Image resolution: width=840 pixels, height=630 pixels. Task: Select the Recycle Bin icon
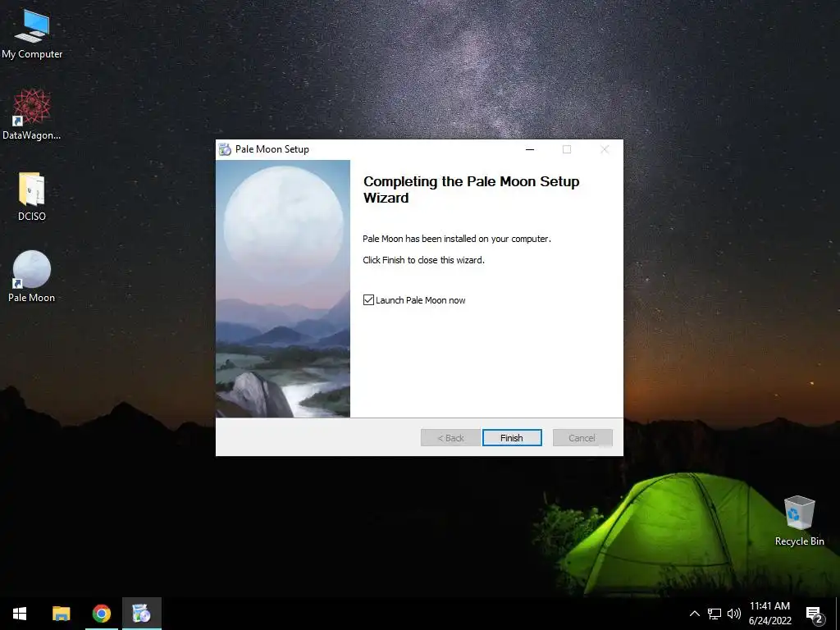click(x=799, y=521)
